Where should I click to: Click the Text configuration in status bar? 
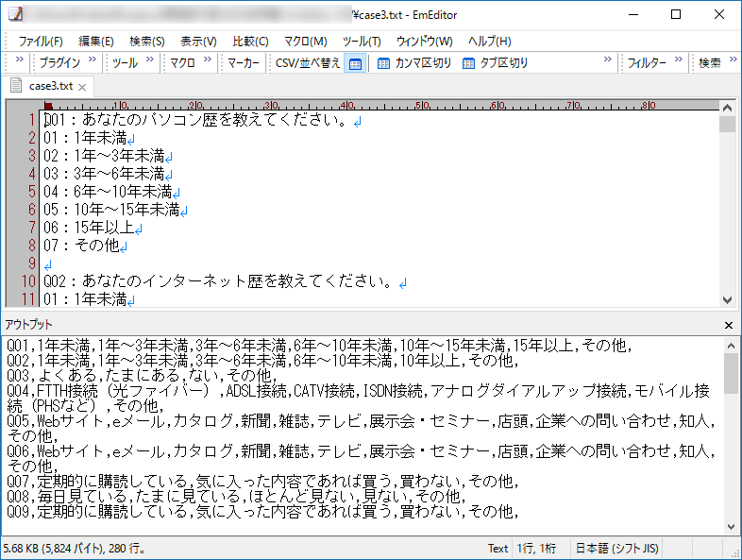click(x=497, y=549)
